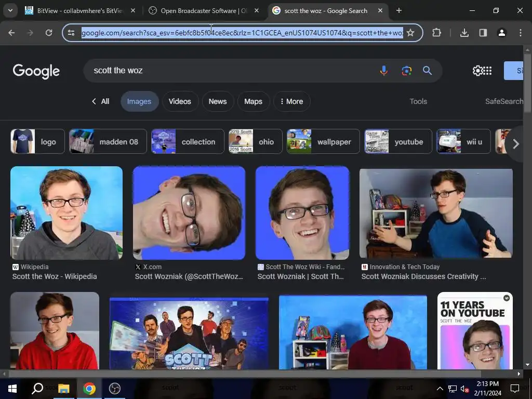Open the Windows Start menu
Image resolution: width=532 pixels, height=399 pixels.
tap(12, 389)
